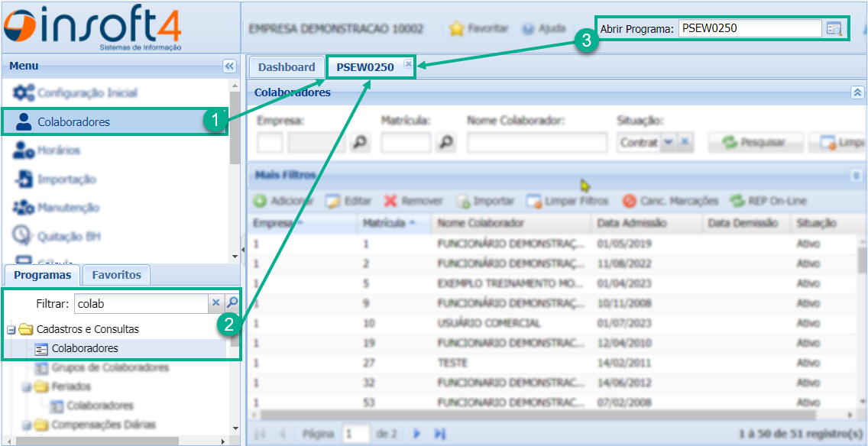Switch to the Dashboard tab
This screenshot has height=446, width=868.
pyautogui.click(x=286, y=67)
